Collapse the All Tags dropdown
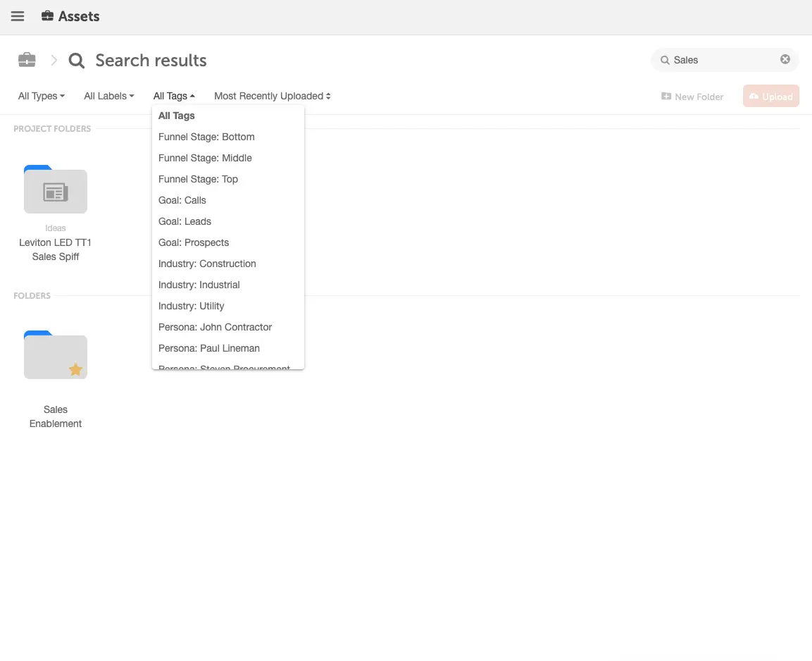The width and height of the screenshot is (812, 661). tap(174, 96)
